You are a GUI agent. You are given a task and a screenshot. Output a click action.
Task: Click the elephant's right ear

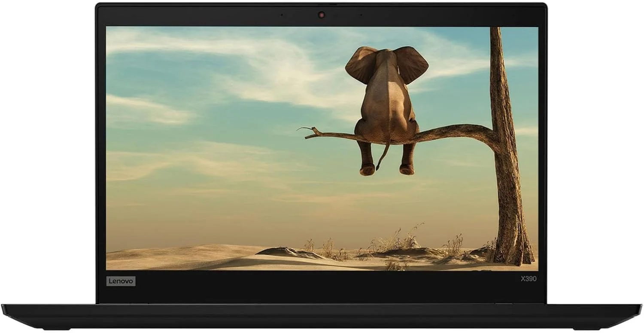[x=412, y=64]
